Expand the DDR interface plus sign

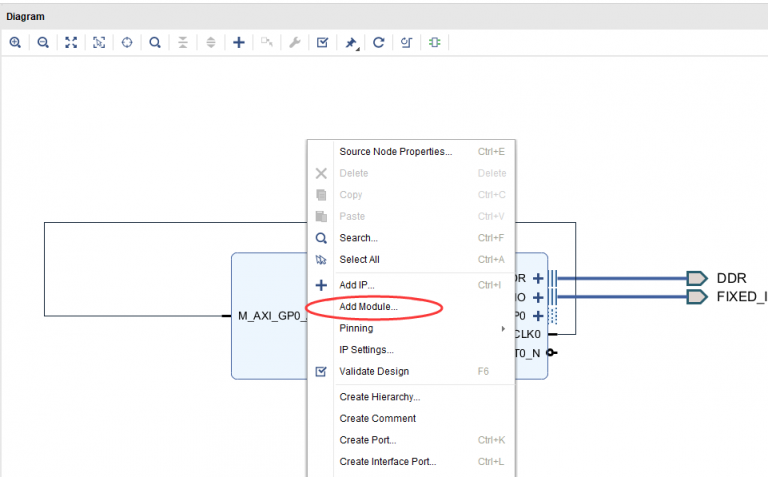(x=538, y=278)
